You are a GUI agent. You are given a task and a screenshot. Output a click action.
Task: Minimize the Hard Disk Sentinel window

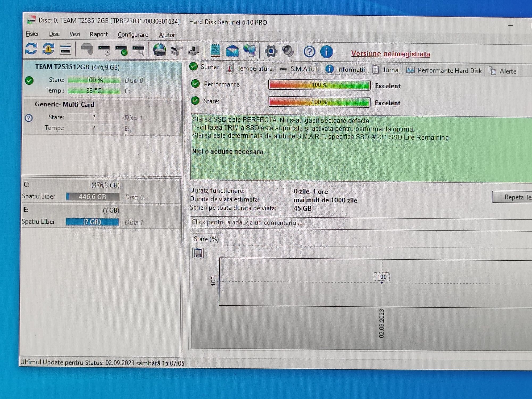510,25
